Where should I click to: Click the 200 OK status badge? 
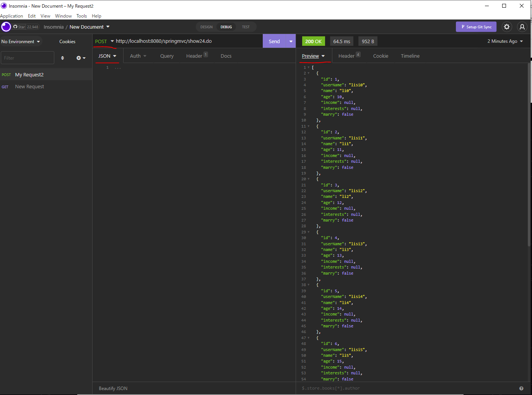pyautogui.click(x=313, y=41)
